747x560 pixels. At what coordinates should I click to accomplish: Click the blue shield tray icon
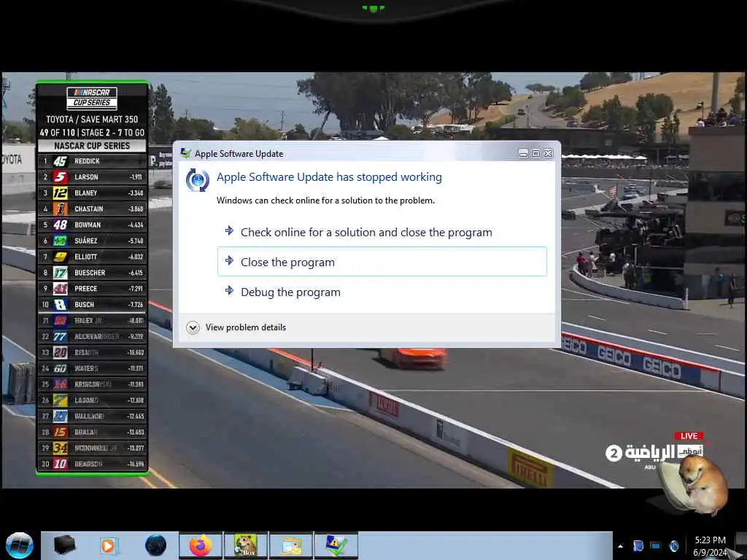(x=638, y=545)
